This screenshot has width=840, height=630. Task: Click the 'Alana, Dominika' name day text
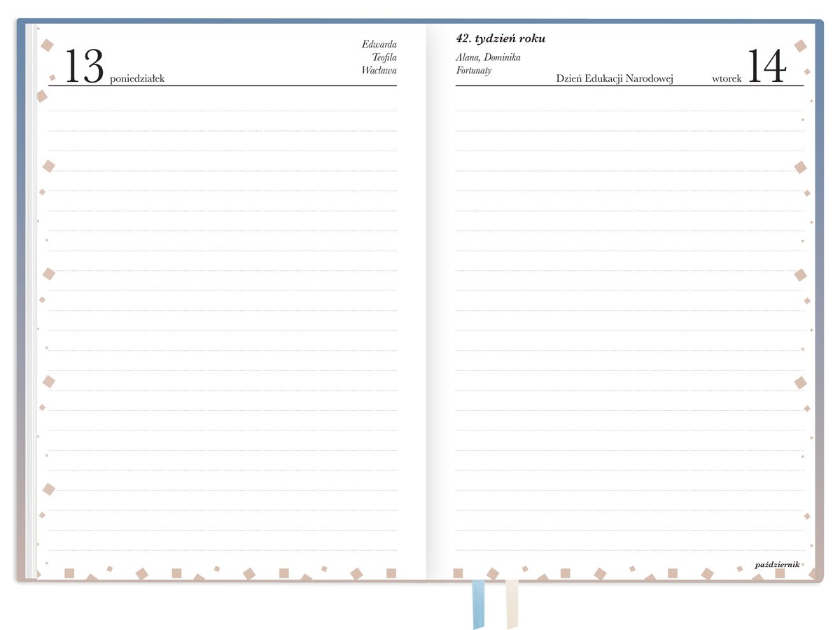488,57
